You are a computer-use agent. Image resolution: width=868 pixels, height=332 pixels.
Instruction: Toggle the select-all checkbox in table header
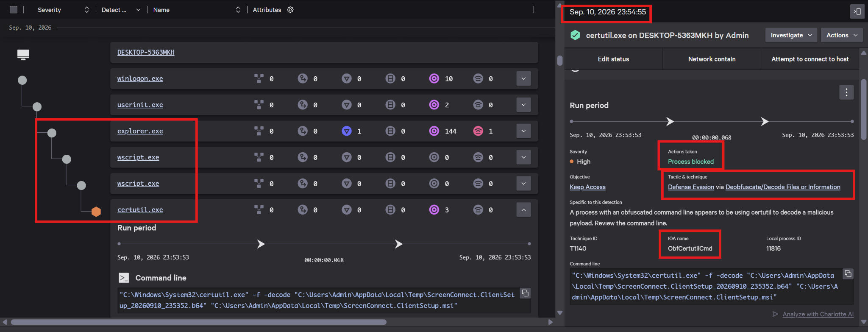coord(14,10)
